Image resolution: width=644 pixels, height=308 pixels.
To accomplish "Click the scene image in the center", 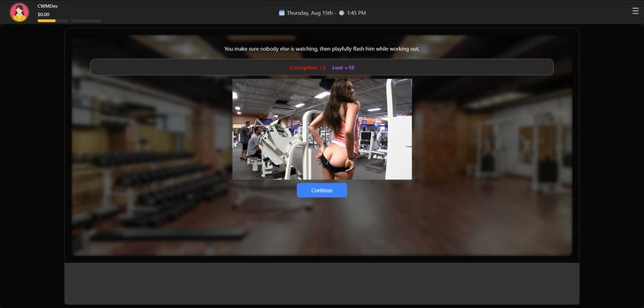I will (322, 129).
